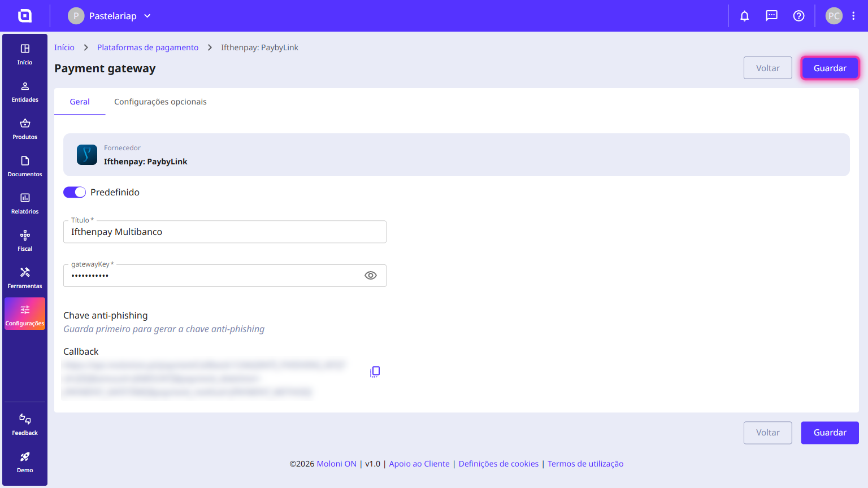Click the Ifthenpay: PaybyLink breadcrumb text

pyautogui.click(x=259, y=47)
